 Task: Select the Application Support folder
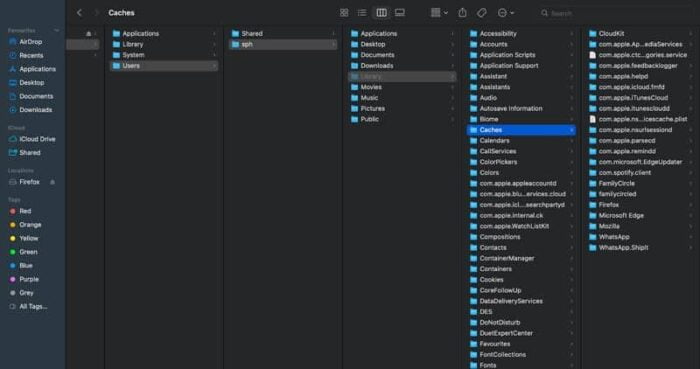[x=521, y=66]
